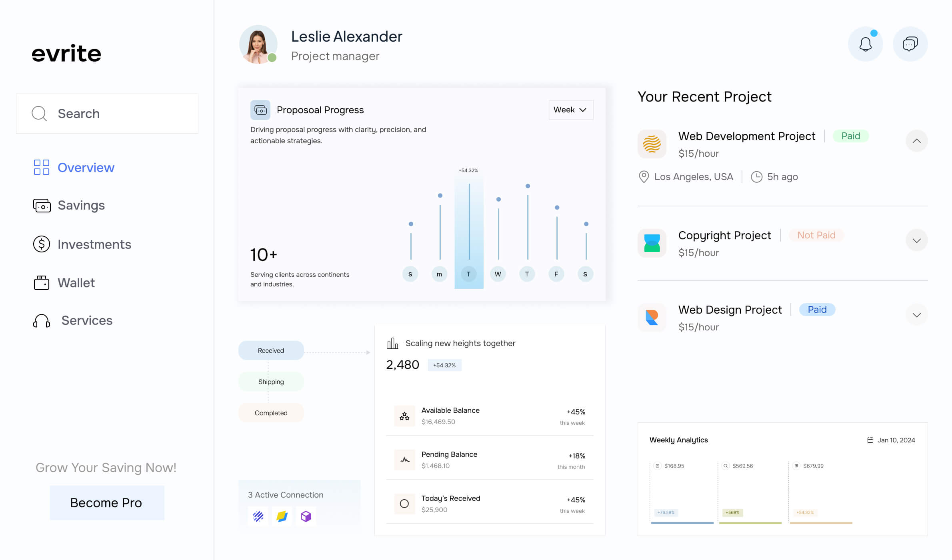Image resolution: width=952 pixels, height=560 pixels.
Task: Click the striped purple connection icon
Action: 258,516
